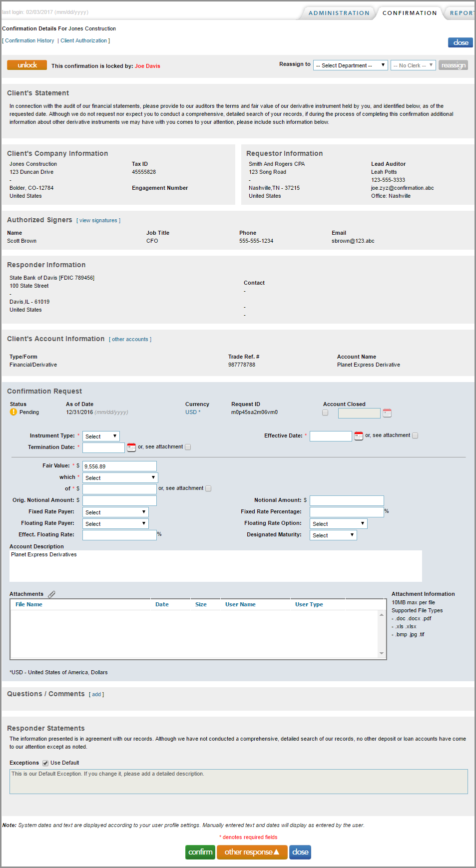
Task: Open the Fixed Rate Payer dropdown
Action: (x=115, y=512)
